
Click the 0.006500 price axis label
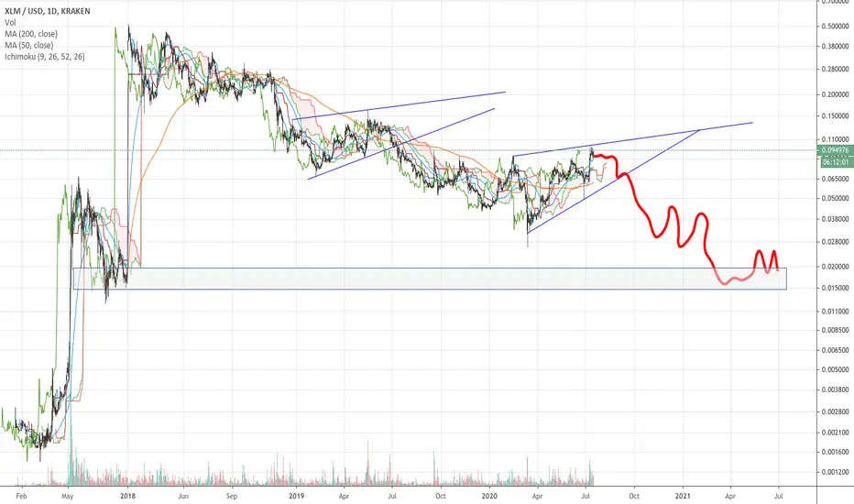(x=836, y=350)
